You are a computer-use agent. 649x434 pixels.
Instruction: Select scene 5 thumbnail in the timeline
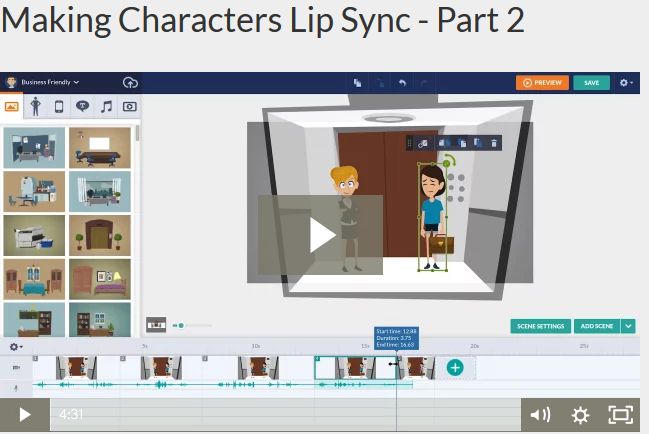[417, 368]
